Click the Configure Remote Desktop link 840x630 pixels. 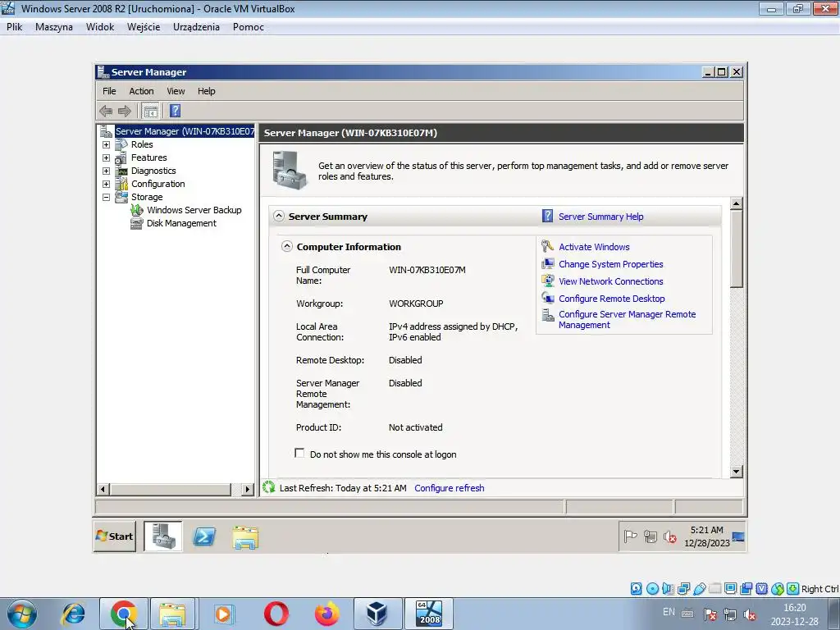[612, 299]
